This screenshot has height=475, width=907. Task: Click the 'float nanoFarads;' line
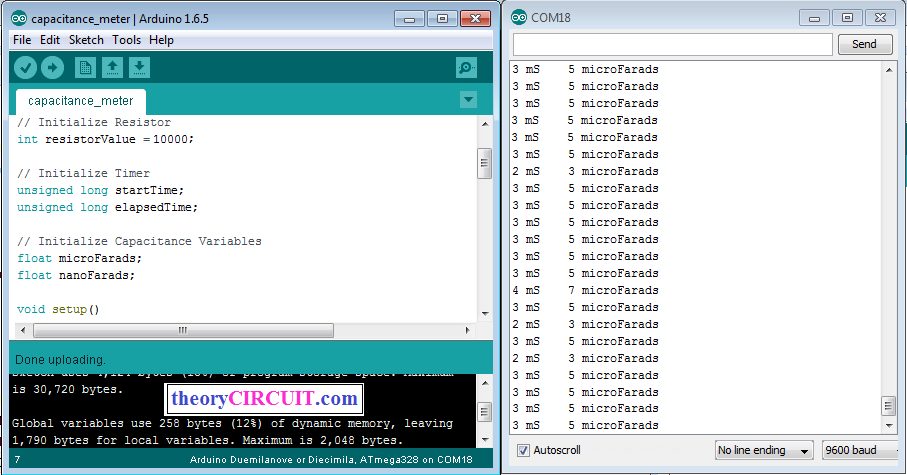point(76,275)
